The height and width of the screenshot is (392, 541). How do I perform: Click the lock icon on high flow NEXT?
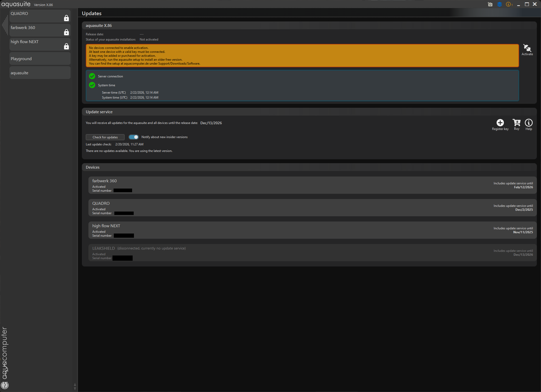(x=66, y=46)
